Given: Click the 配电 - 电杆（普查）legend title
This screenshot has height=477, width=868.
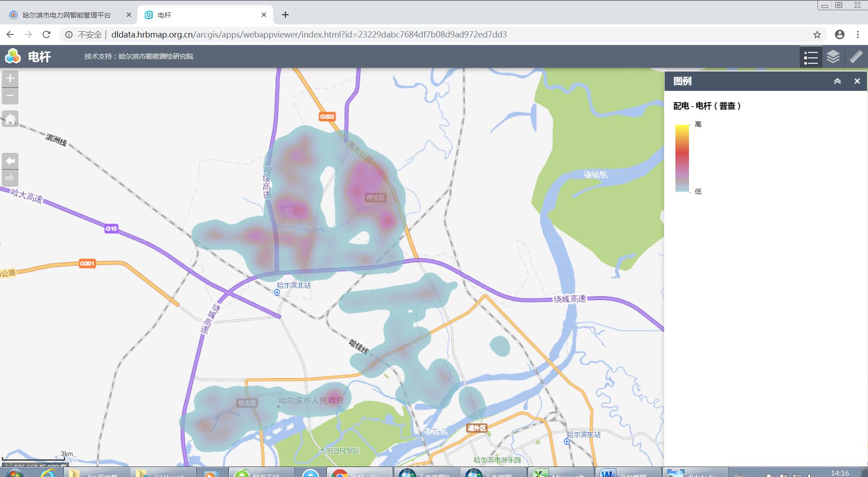Looking at the screenshot, I should pos(707,106).
